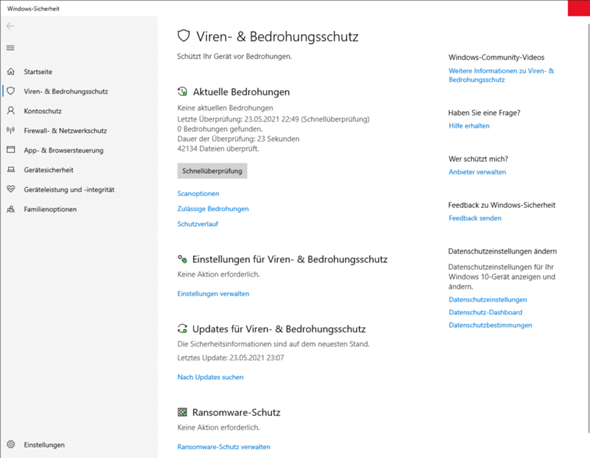Click 'Wer schützt mich?' heading
The height and width of the screenshot is (458, 590).
[478, 159]
